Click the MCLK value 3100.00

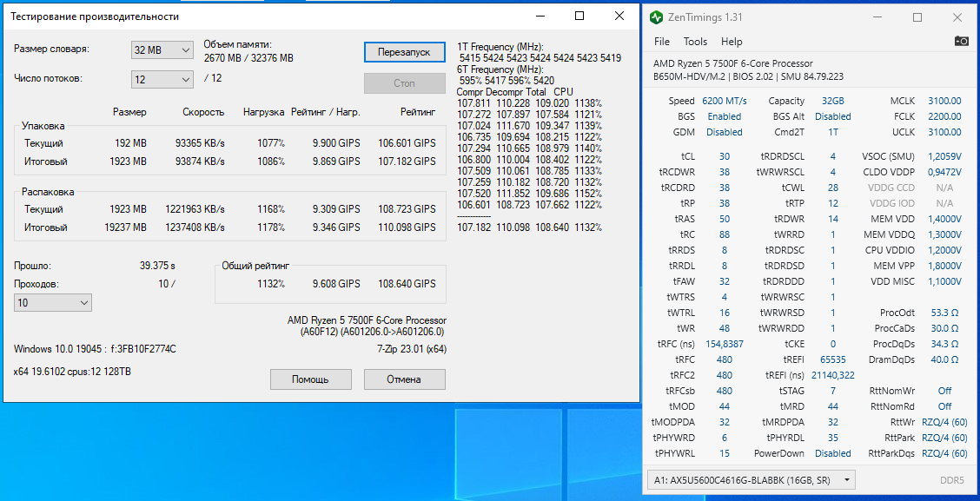pos(944,101)
